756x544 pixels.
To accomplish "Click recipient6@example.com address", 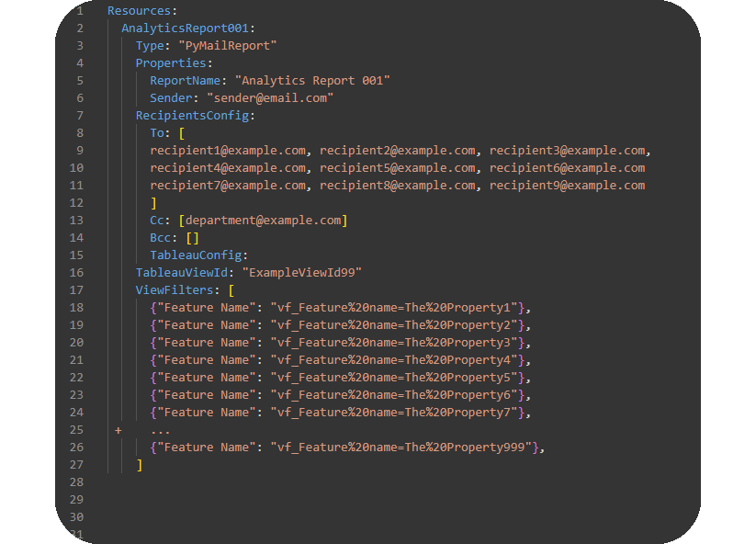I will pyautogui.click(x=567, y=168).
